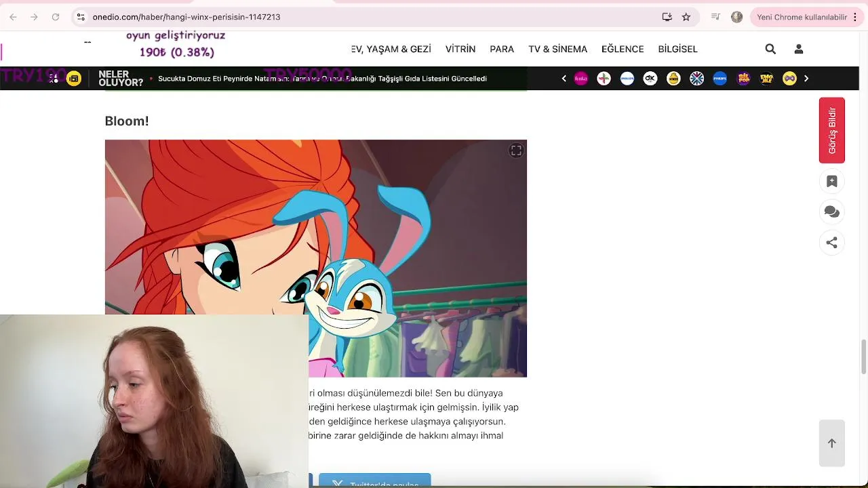Open comments with the chat bubble icon
868x488 pixels.
point(832,212)
